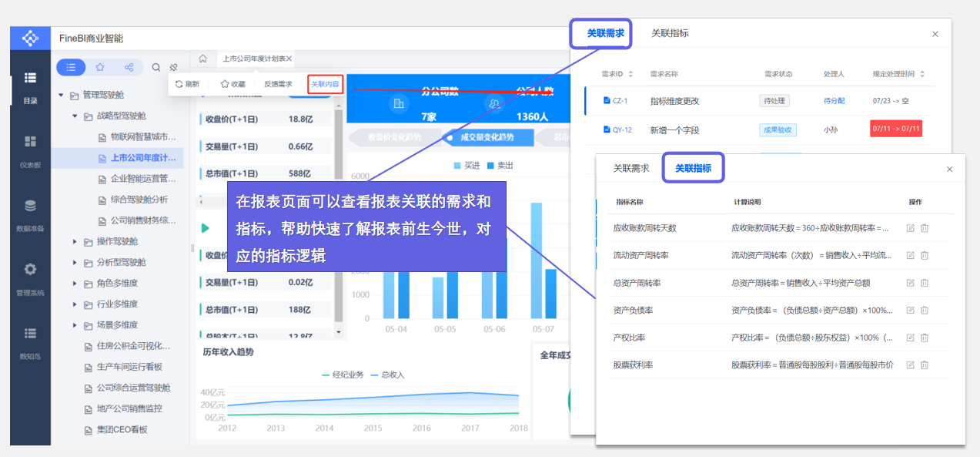The image size is (980, 457).
Task: Click the 待分配 handler link
Action: (834, 101)
